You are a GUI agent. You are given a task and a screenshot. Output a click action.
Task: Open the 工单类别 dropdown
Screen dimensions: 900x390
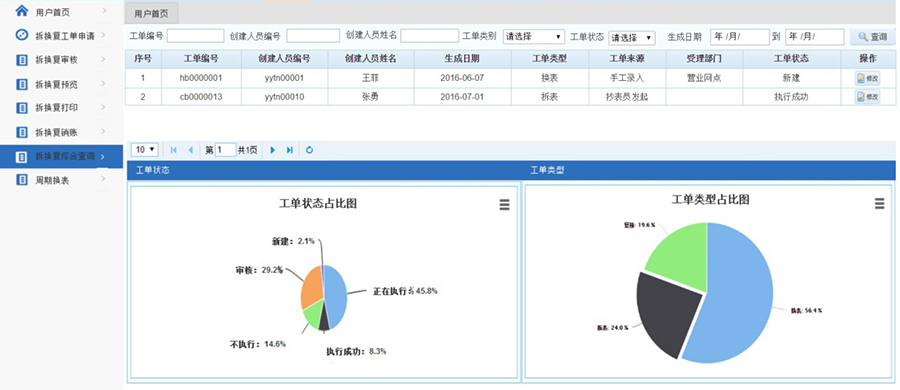534,37
